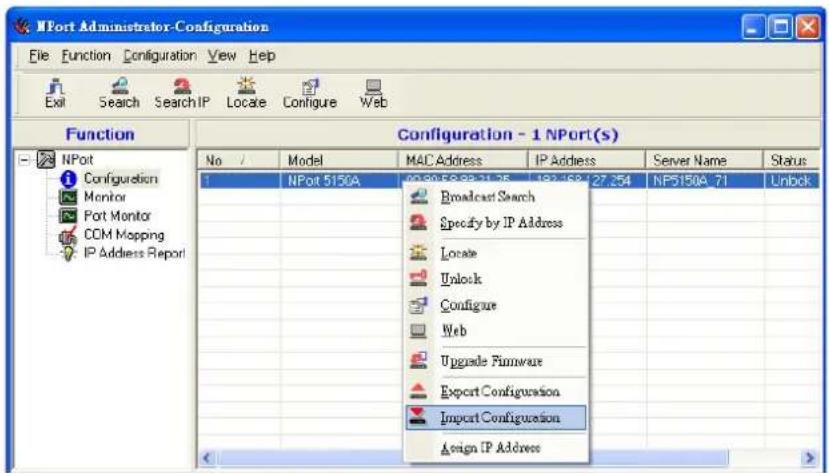Viewport: 829px width, 473px height.
Task: Open the Help menu
Action: pos(262,55)
